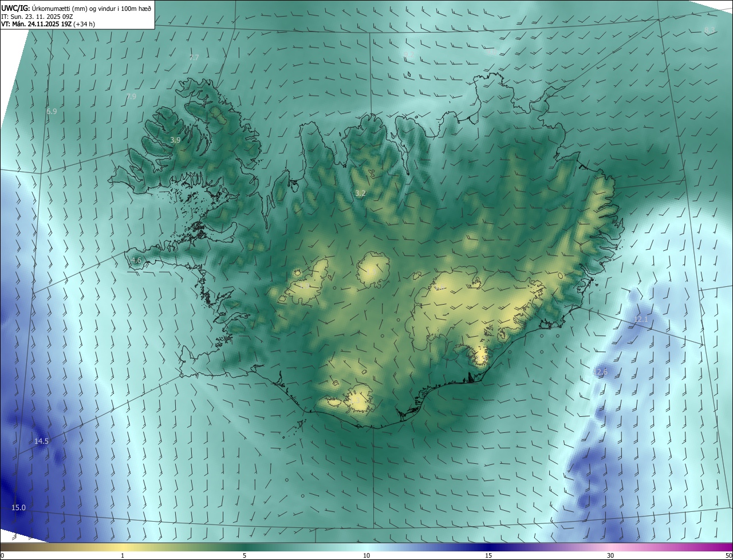The width and height of the screenshot is (733, 560).
Task: Click the 12.1 value label offshore east
Action: point(641,319)
